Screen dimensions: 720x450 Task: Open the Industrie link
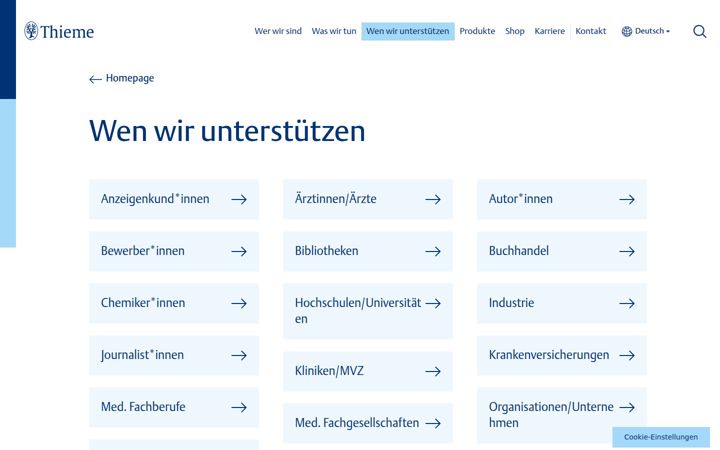coord(562,303)
